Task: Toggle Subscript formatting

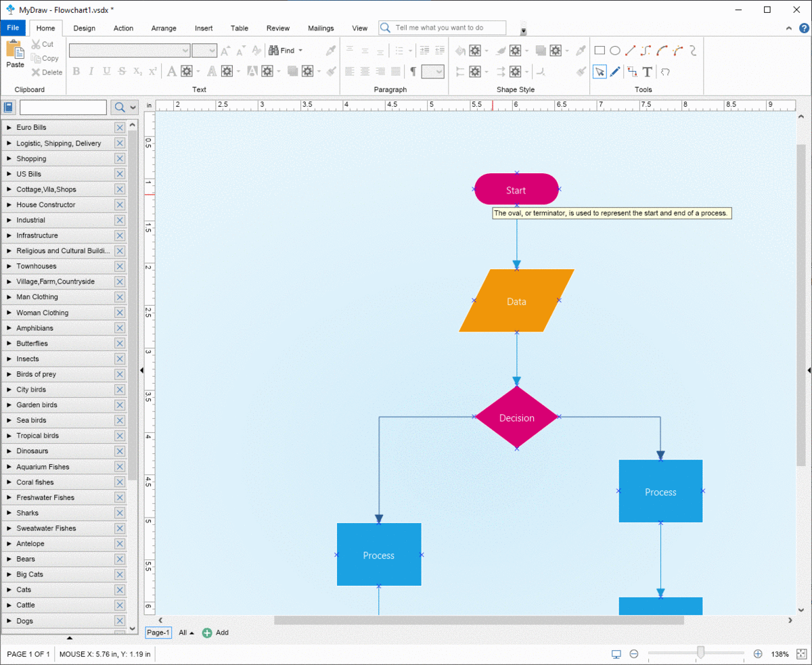Action: (137, 72)
